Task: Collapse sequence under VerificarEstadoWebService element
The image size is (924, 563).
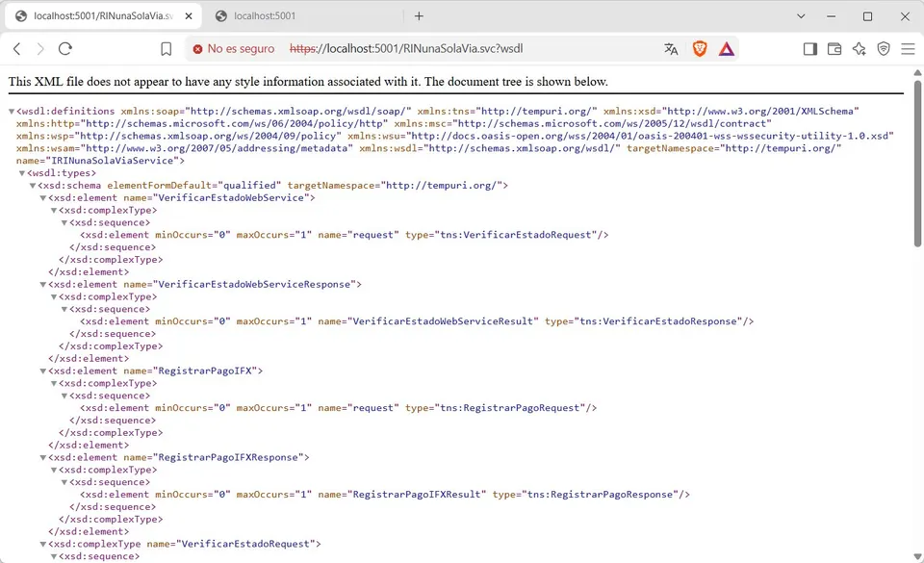Action: tap(64, 222)
